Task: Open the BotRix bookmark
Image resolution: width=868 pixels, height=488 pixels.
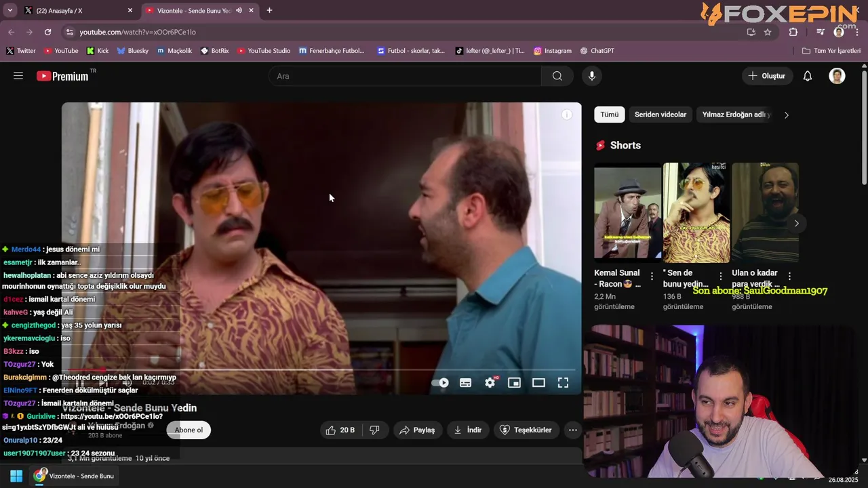Action: (x=215, y=51)
